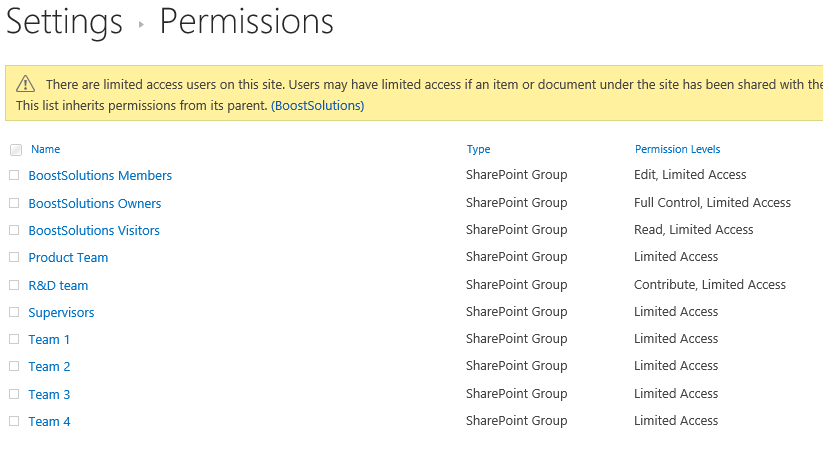Open the Supervisors group link

(61, 312)
